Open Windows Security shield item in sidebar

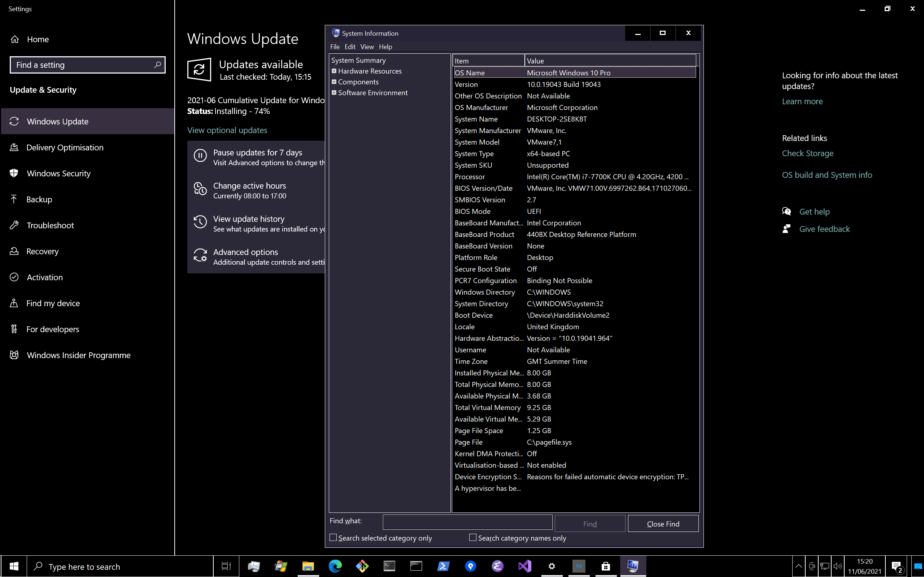(58, 173)
